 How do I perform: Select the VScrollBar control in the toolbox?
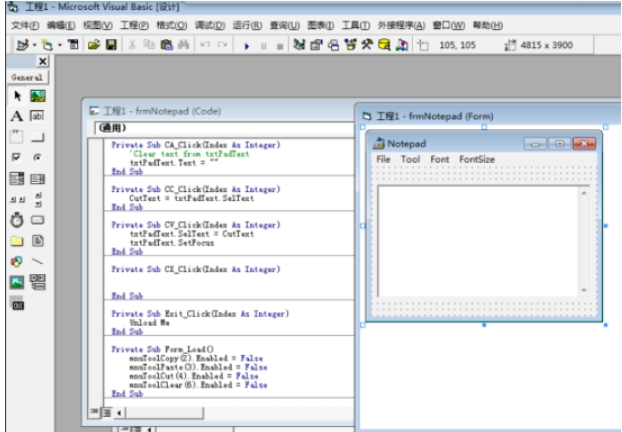pyautogui.click(x=38, y=200)
